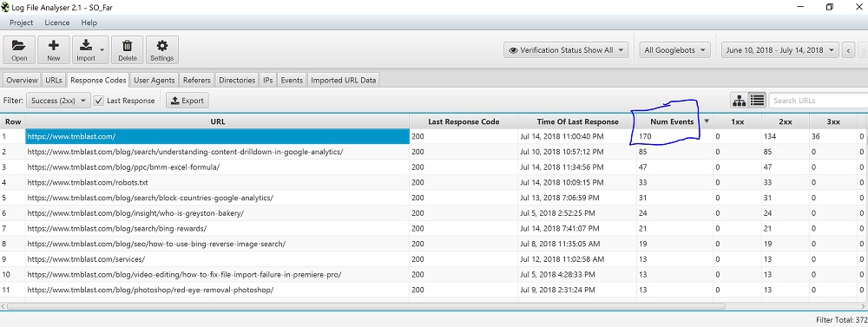Sort by the 2xx column header
Screen dimensions: 868x327
click(x=786, y=121)
